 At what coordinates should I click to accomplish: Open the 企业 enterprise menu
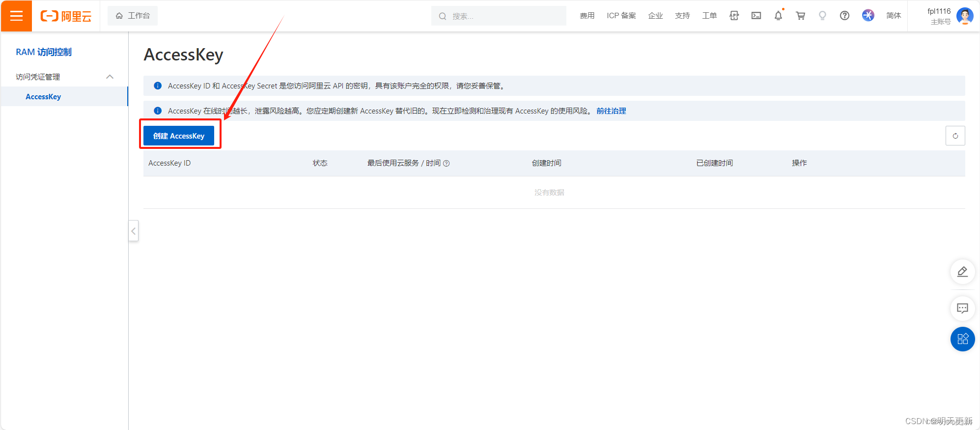[x=655, y=16]
